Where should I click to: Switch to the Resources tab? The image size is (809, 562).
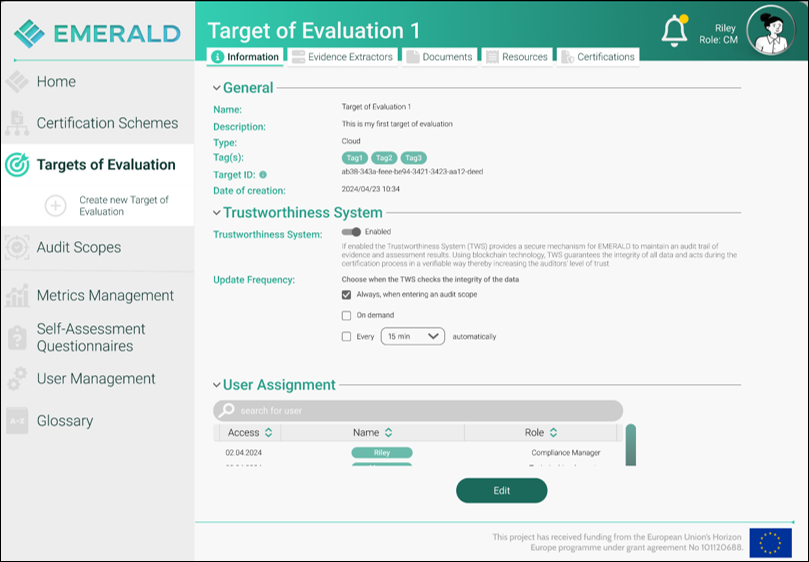(x=516, y=57)
